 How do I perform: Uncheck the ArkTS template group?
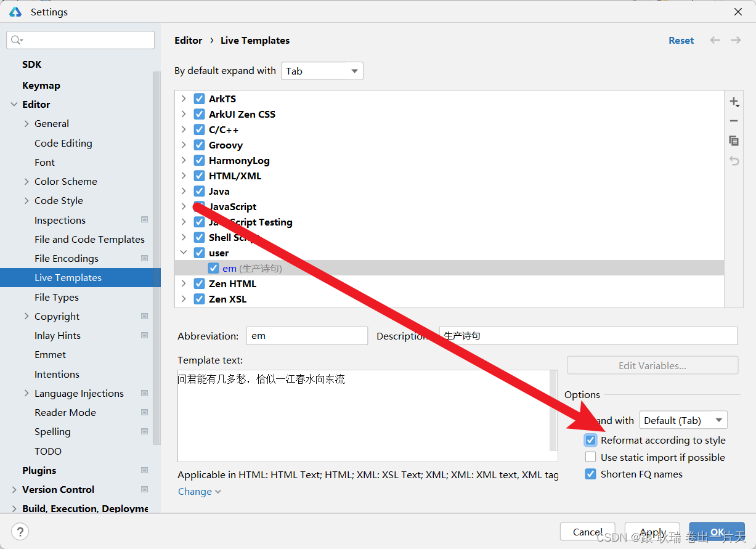(199, 99)
